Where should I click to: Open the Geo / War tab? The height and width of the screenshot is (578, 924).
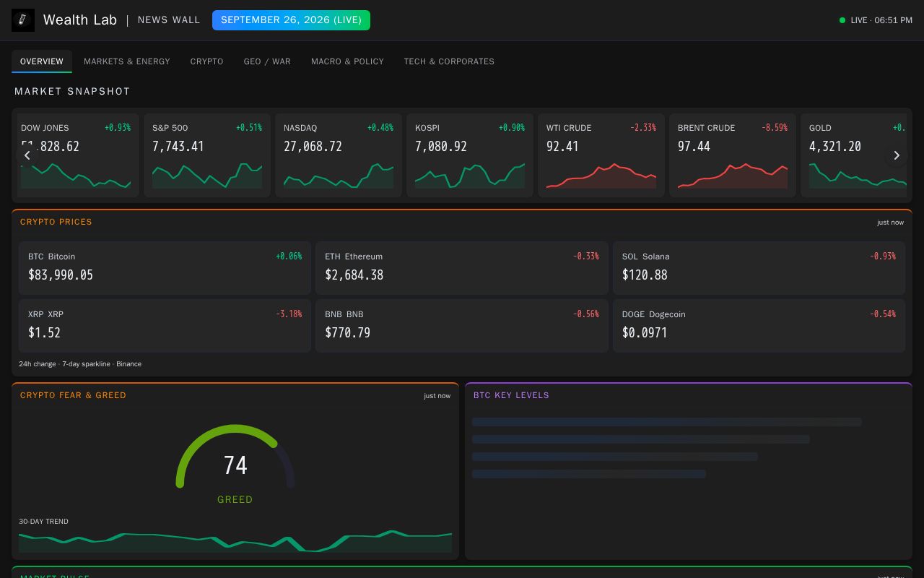267,61
